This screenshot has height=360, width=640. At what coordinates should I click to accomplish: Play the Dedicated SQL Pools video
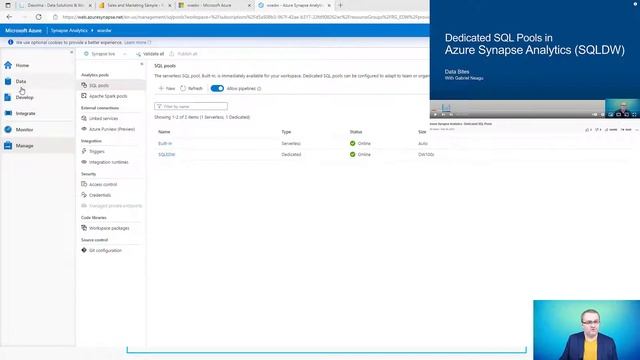click(x=436, y=115)
